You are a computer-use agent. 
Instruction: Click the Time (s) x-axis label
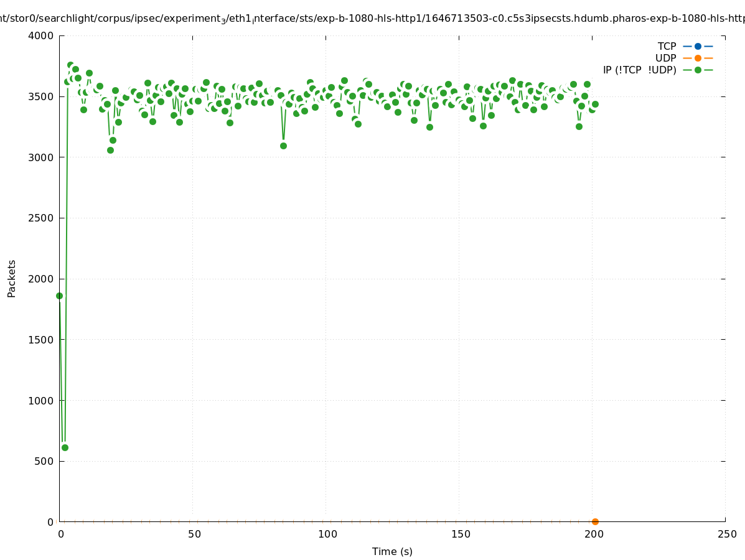(392, 551)
